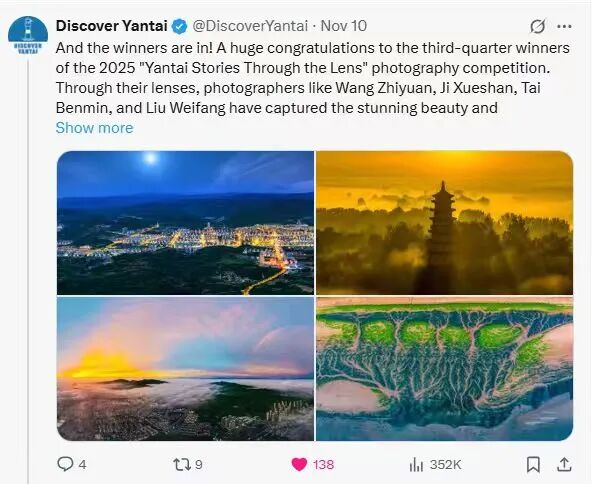The height and width of the screenshot is (484, 607).
Task: Click the Discover Yantai display name
Action: click(111, 25)
